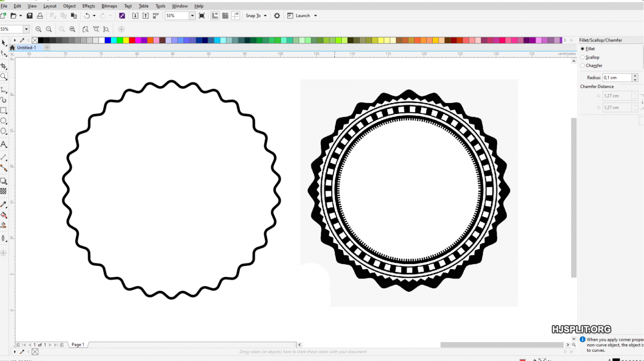The height and width of the screenshot is (361, 644).
Task: Select the Shape tool
Action: [4, 53]
